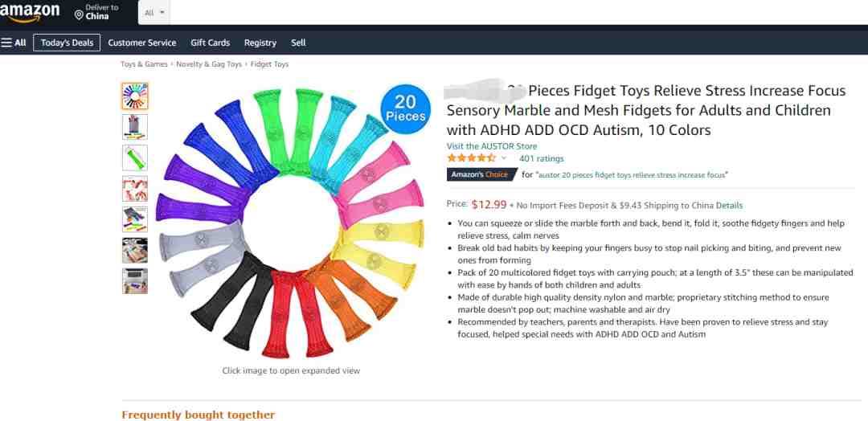
Task: Select the last product thumbnail in column
Action: coord(135,280)
